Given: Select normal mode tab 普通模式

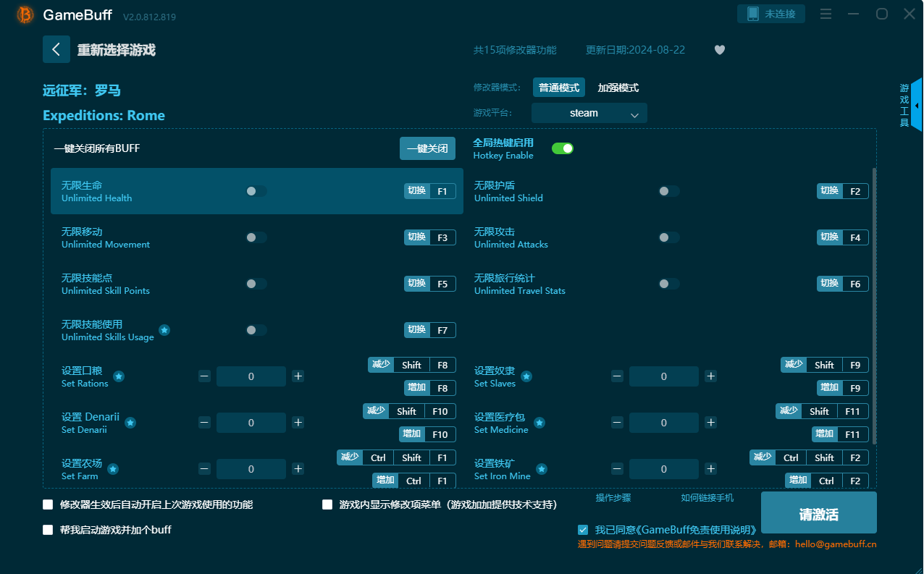Looking at the screenshot, I should (559, 88).
